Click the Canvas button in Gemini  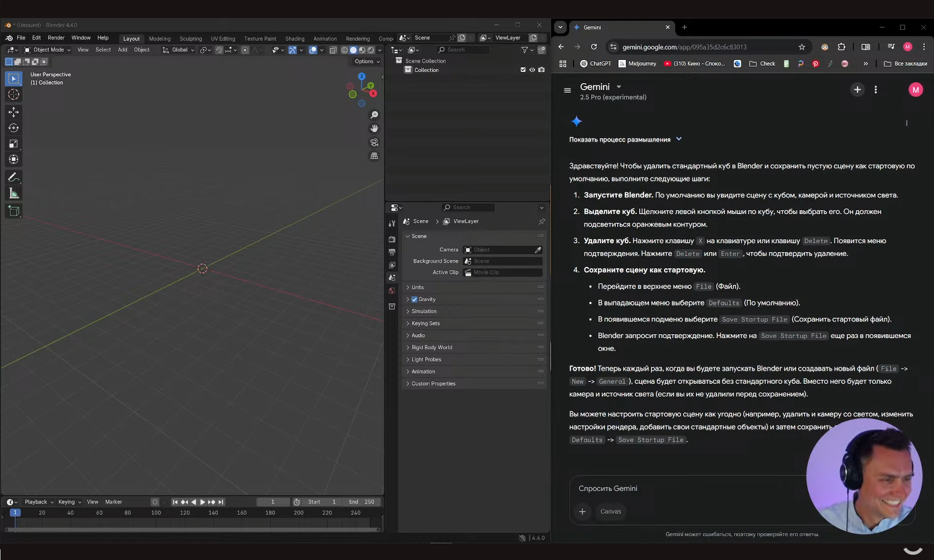[x=611, y=511]
